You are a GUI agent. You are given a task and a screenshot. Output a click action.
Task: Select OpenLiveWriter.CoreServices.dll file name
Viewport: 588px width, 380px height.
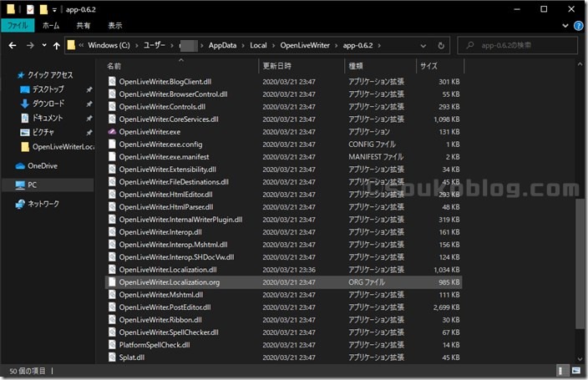click(x=169, y=119)
